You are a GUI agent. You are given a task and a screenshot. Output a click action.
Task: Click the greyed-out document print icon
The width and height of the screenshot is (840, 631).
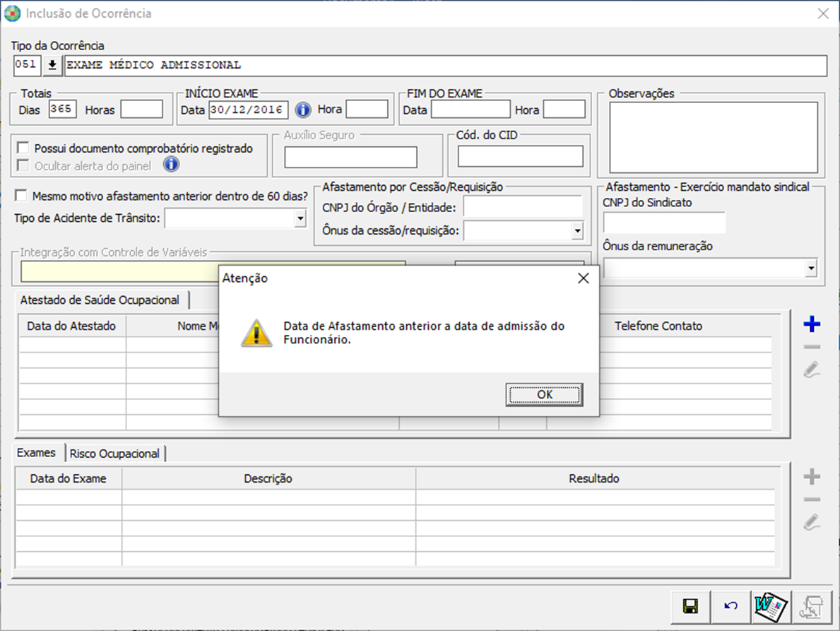[812, 606]
